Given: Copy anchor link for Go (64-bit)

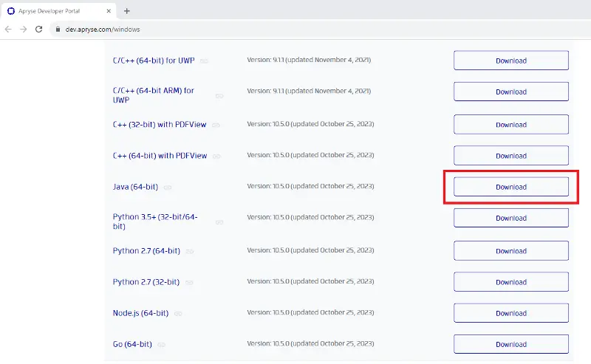Looking at the screenshot, I should pyautogui.click(x=161, y=345).
